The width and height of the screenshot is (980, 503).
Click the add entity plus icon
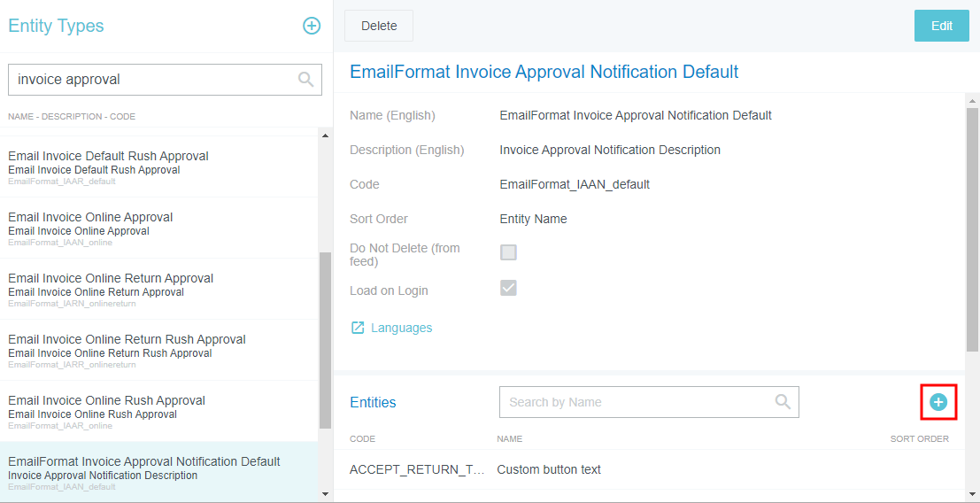point(938,402)
